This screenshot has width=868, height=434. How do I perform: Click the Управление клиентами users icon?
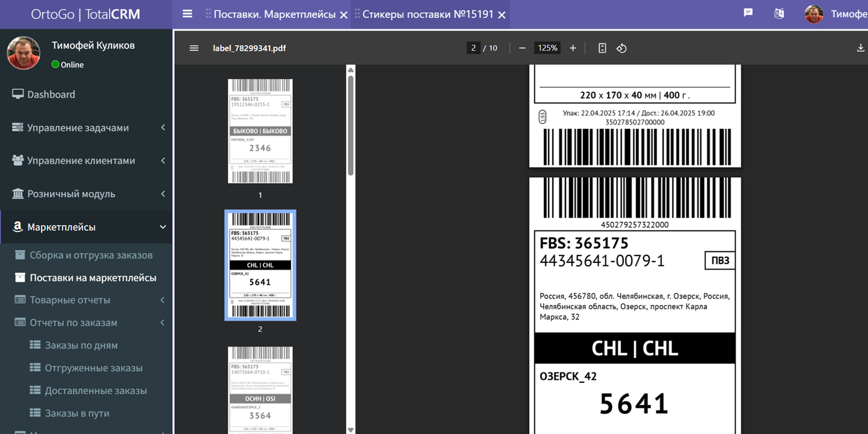(17, 160)
